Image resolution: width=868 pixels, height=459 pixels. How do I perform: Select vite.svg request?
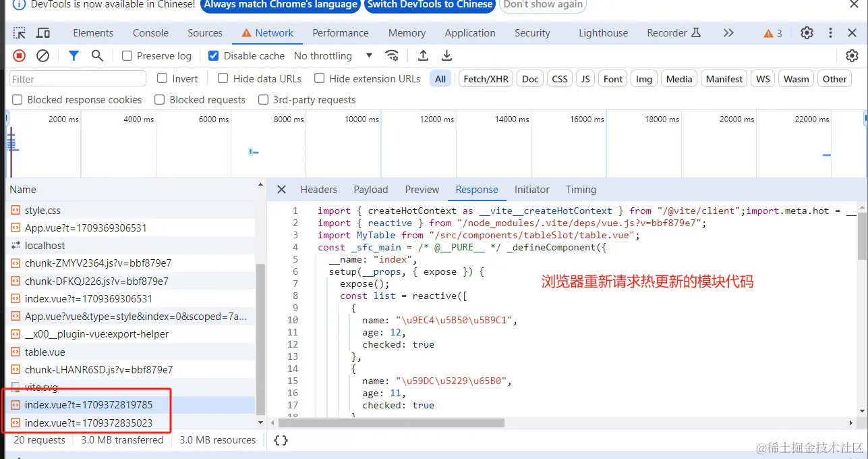131,387
